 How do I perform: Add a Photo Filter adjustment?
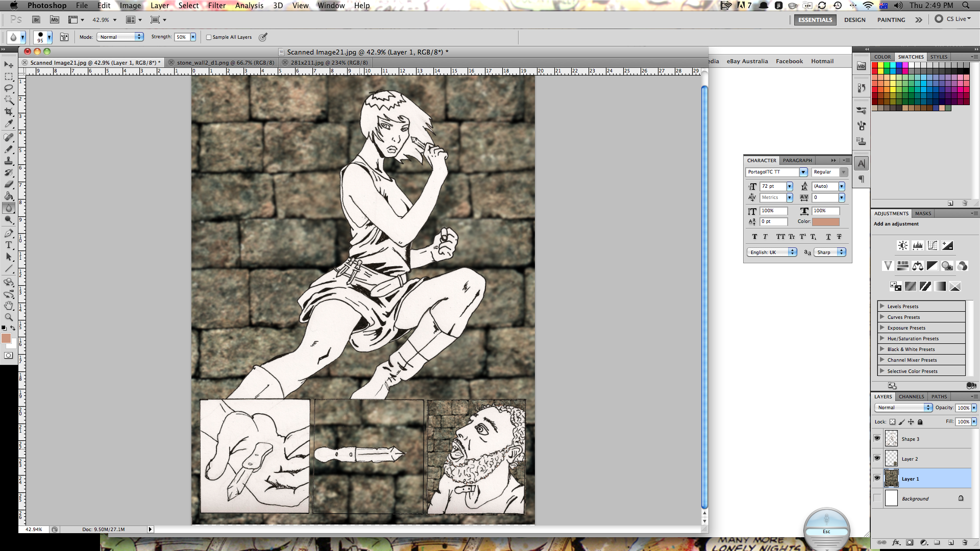pyautogui.click(x=947, y=266)
